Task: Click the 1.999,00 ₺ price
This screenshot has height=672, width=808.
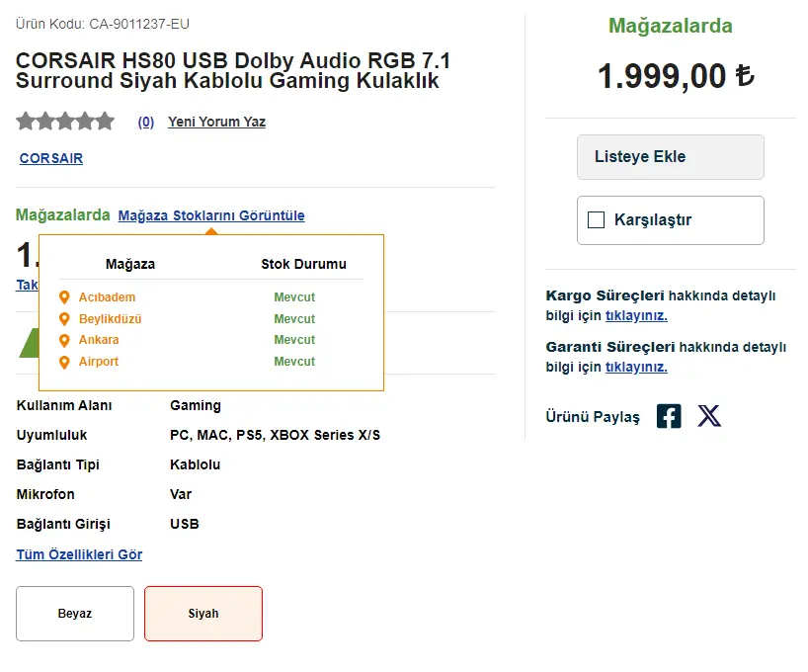Action: 676,76
